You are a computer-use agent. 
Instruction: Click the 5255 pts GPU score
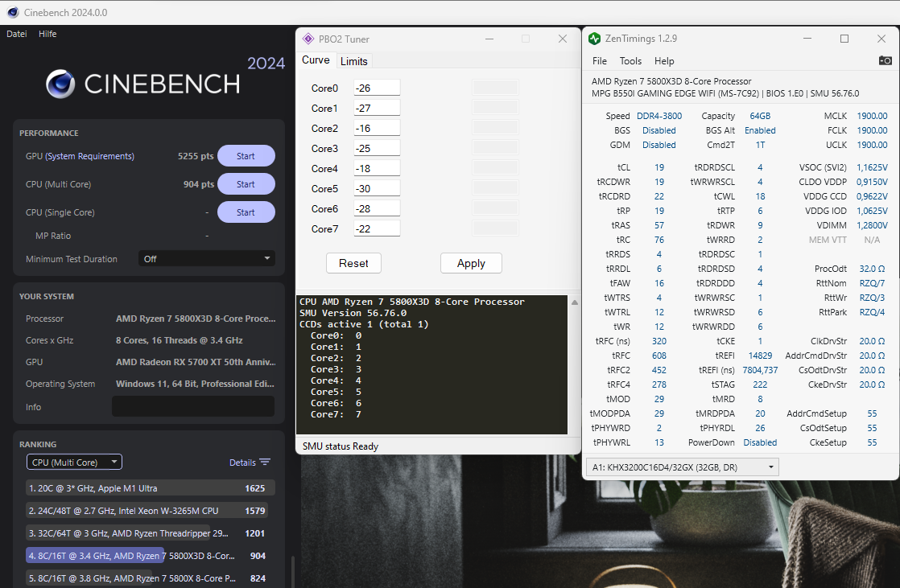point(195,156)
